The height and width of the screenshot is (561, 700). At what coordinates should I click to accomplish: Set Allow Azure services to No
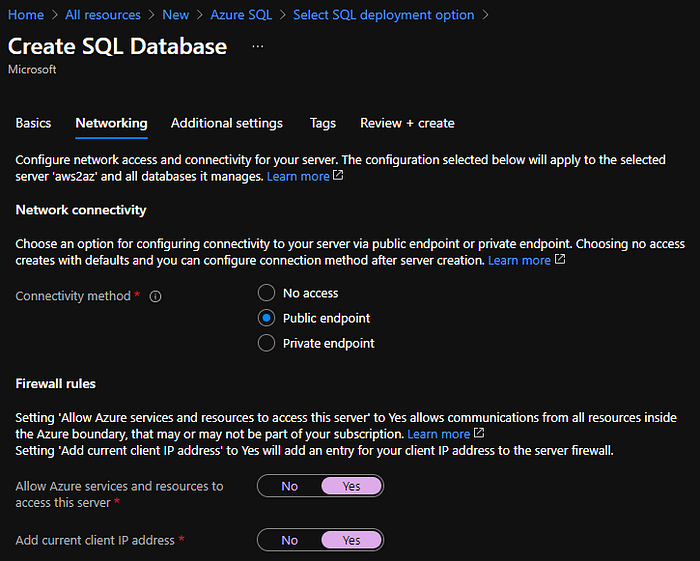point(289,486)
